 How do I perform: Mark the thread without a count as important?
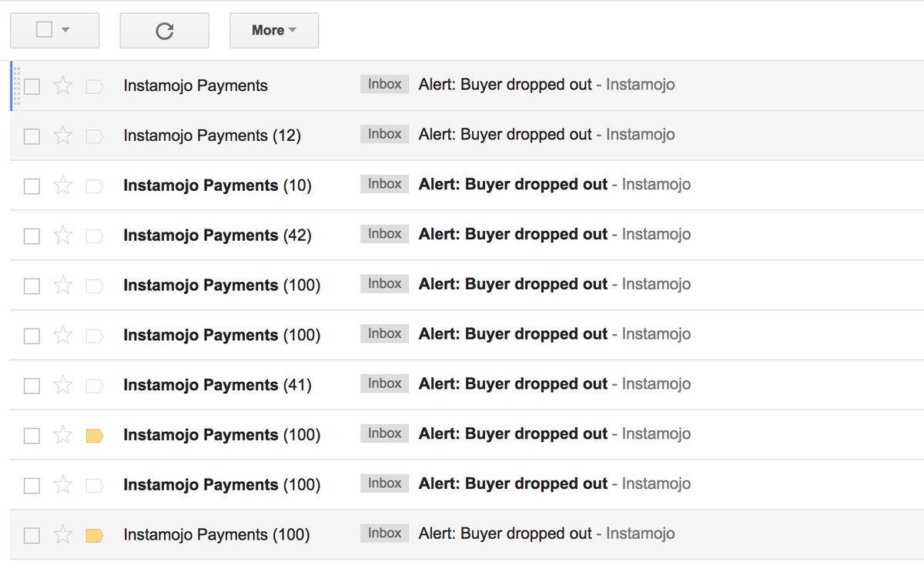pyautogui.click(x=94, y=86)
